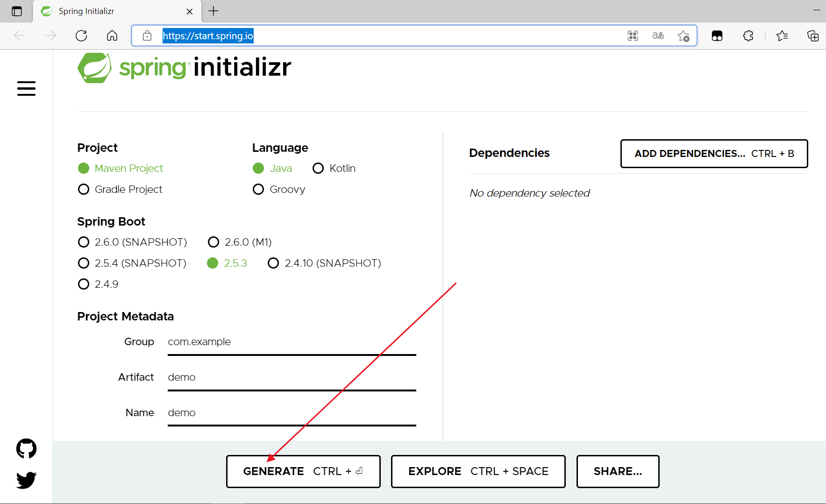Image resolution: width=826 pixels, height=504 pixels.
Task: Click the Dependencies heading
Action: [x=509, y=153]
